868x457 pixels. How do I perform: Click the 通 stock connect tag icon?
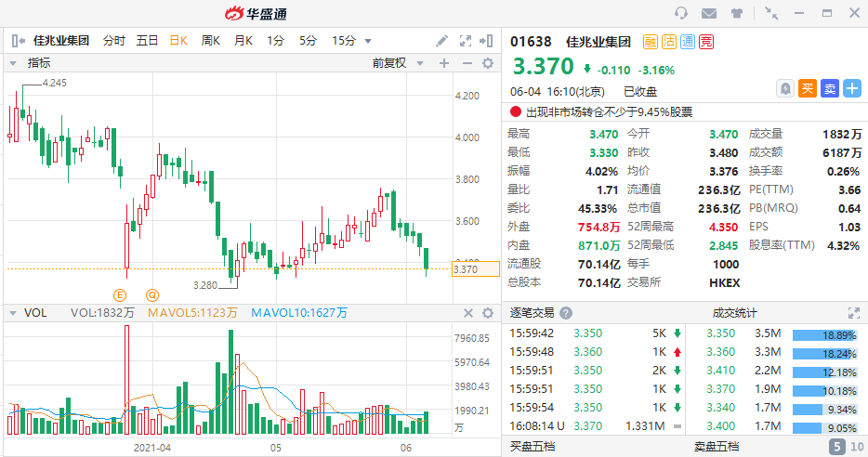[688, 42]
